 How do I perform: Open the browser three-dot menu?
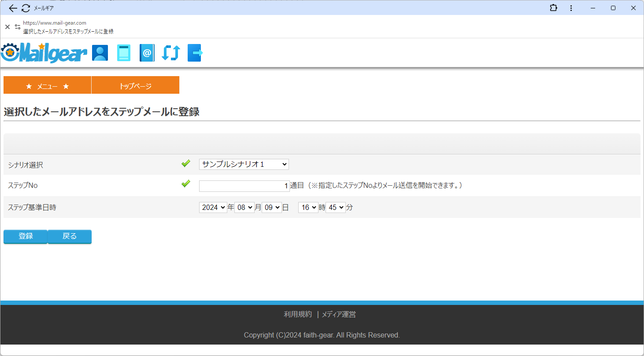[x=571, y=8]
